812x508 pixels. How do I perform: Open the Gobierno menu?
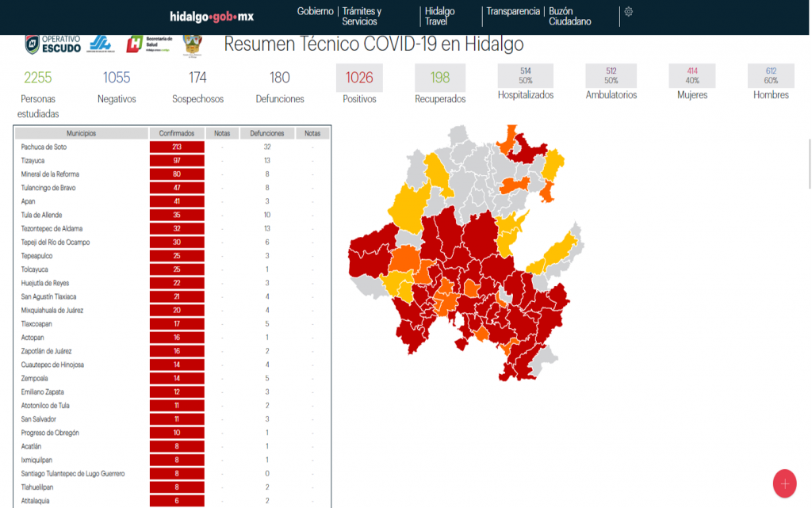[315, 12]
